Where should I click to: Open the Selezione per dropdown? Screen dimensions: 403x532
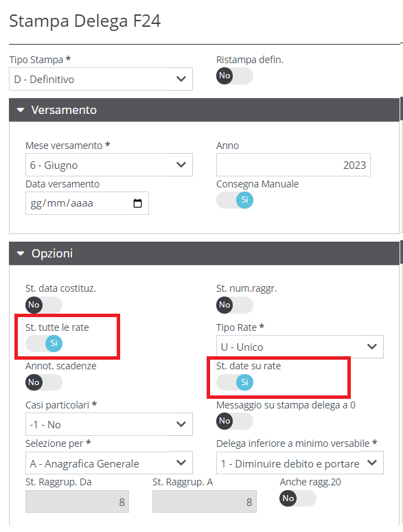109,463
